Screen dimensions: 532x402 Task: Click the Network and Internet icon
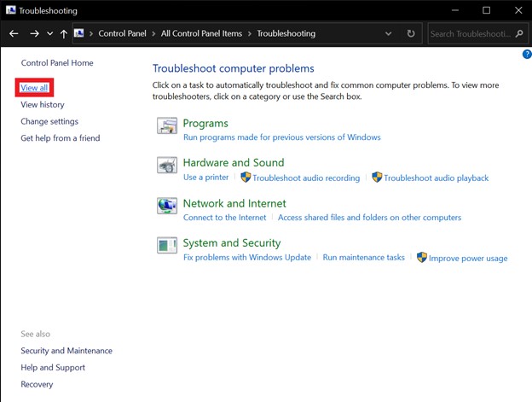[167, 206]
